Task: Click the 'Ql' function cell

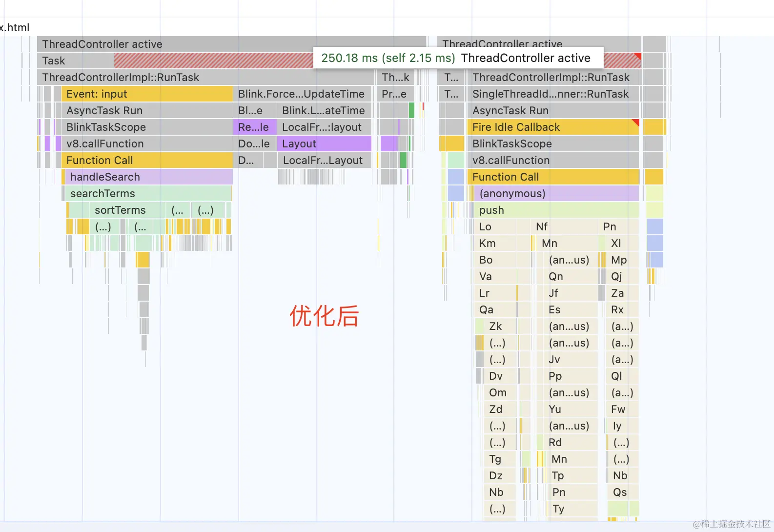Action: point(622,376)
